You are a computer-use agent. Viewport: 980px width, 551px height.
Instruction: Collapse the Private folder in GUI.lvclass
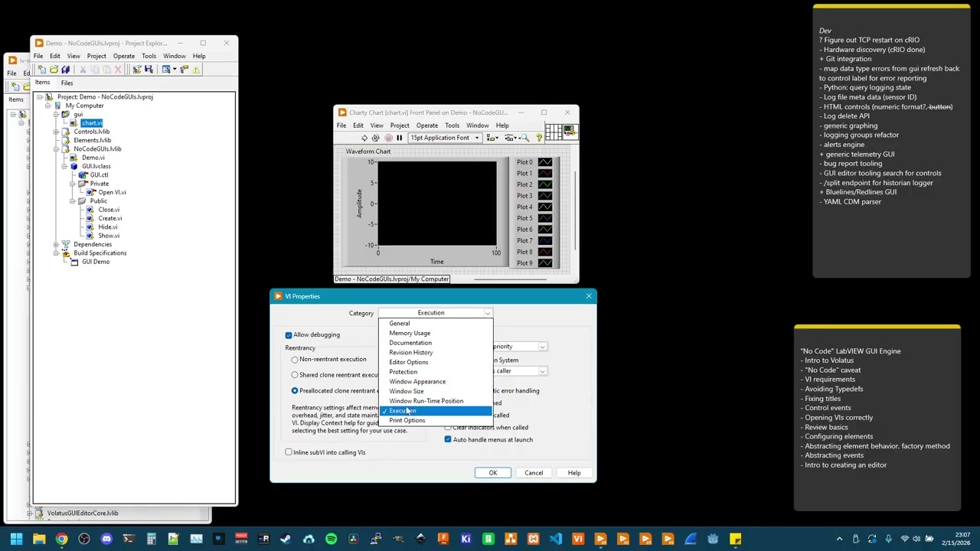point(73,184)
